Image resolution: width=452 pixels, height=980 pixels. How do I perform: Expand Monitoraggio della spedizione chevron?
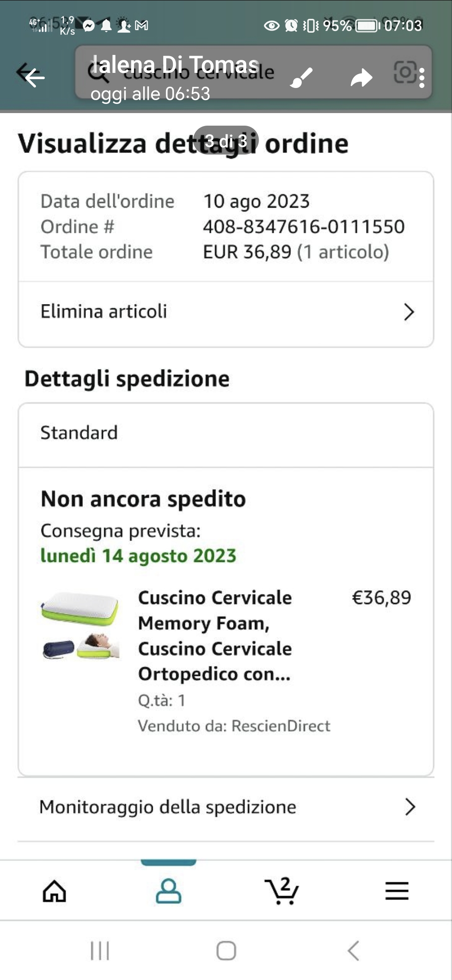410,807
